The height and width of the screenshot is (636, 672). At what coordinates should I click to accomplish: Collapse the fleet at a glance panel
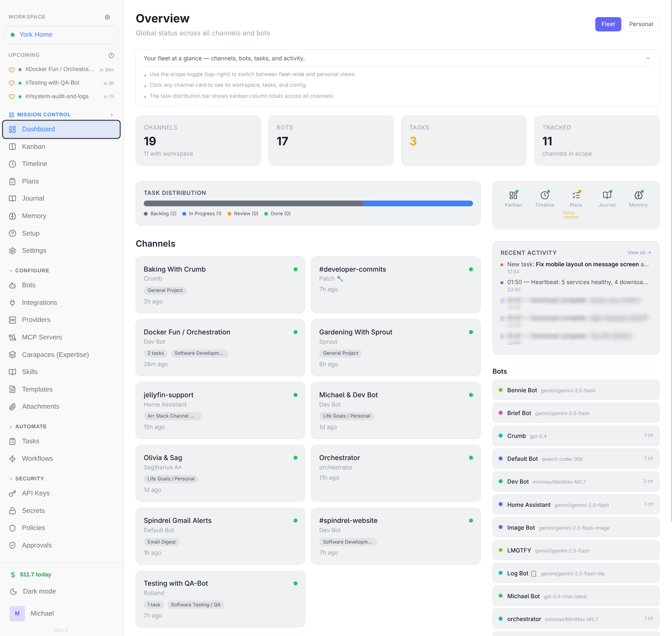pyautogui.click(x=648, y=58)
